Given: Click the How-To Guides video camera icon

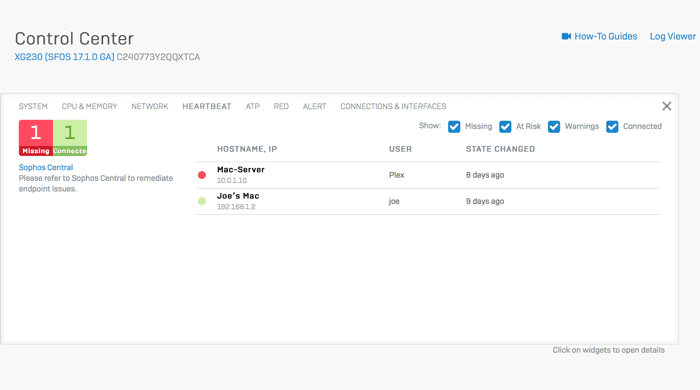Looking at the screenshot, I should pos(566,36).
